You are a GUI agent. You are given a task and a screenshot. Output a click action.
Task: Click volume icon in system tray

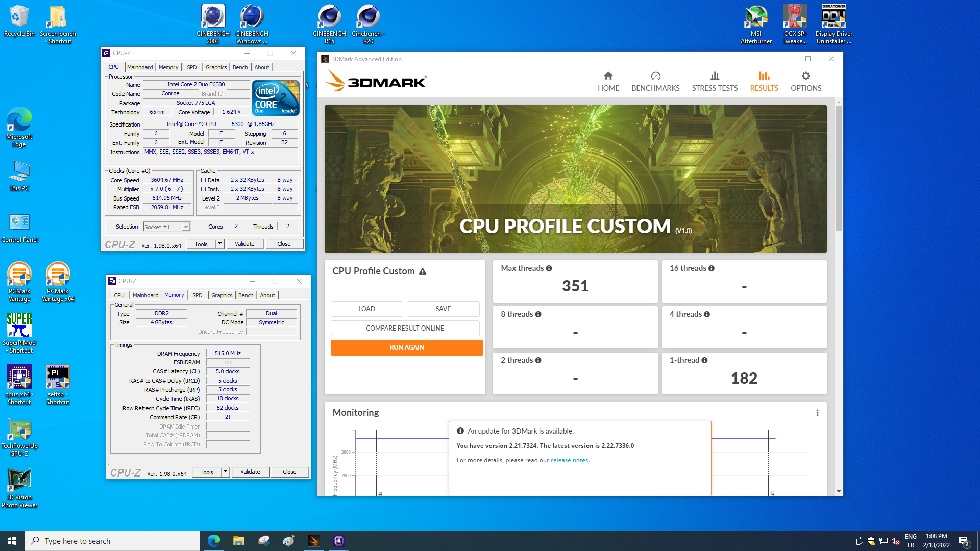point(895,541)
